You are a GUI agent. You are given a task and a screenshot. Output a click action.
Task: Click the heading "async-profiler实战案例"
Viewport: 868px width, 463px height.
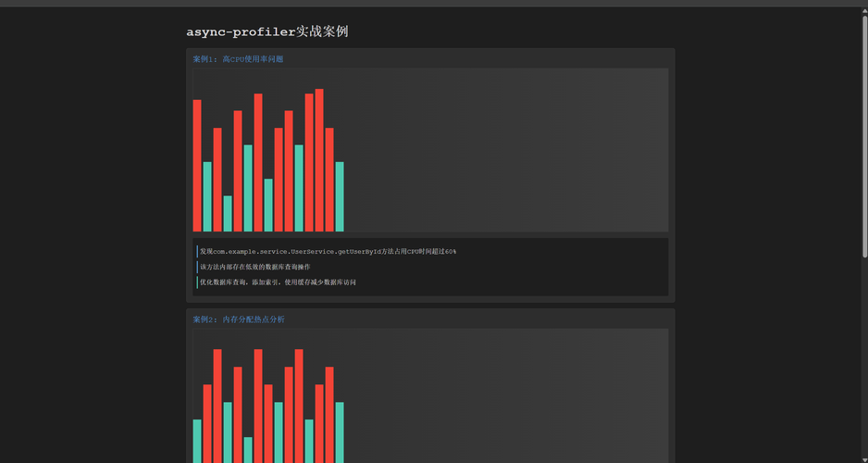click(x=267, y=31)
